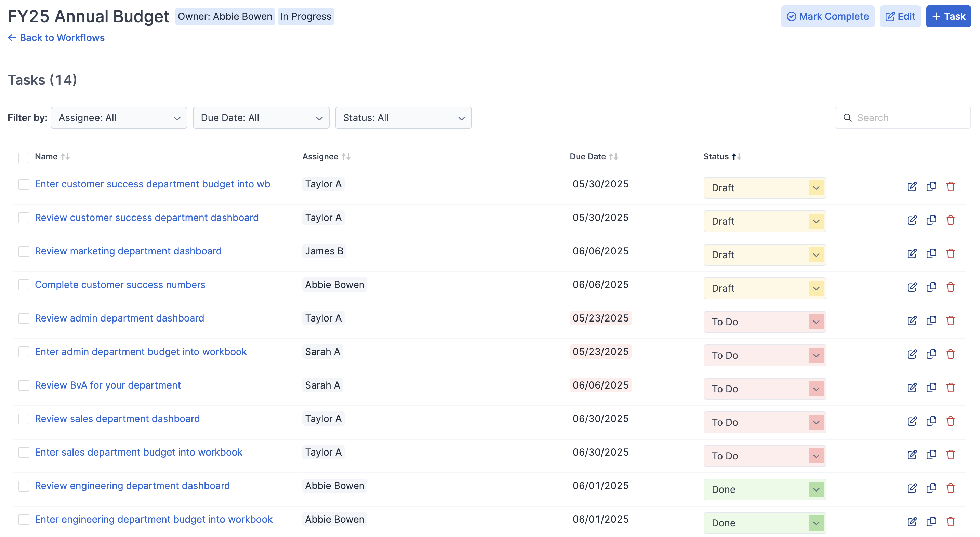Click inside the task search field
This screenshot has height=537, width=980.
click(902, 118)
